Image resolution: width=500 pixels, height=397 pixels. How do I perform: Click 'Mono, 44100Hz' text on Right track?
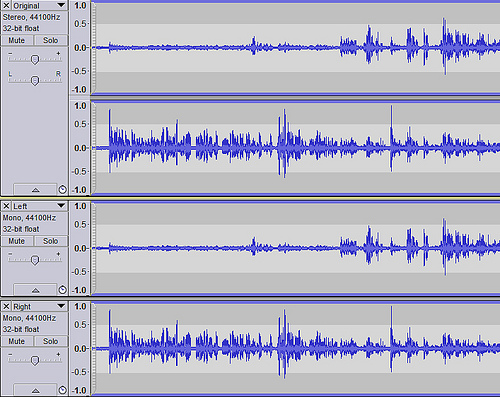click(x=29, y=318)
